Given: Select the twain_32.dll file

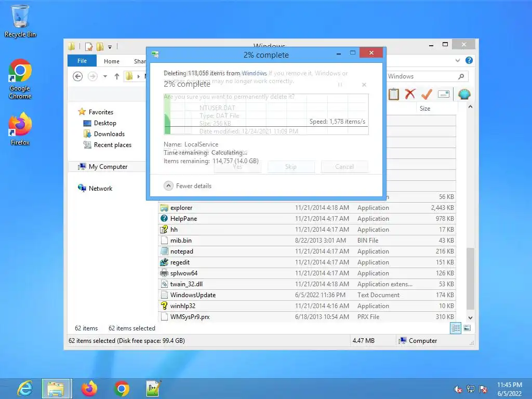Looking at the screenshot, I should tap(307, 284).
